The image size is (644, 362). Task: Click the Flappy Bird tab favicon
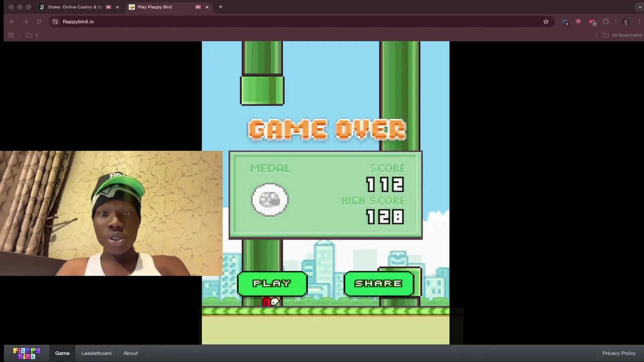point(132,7)
